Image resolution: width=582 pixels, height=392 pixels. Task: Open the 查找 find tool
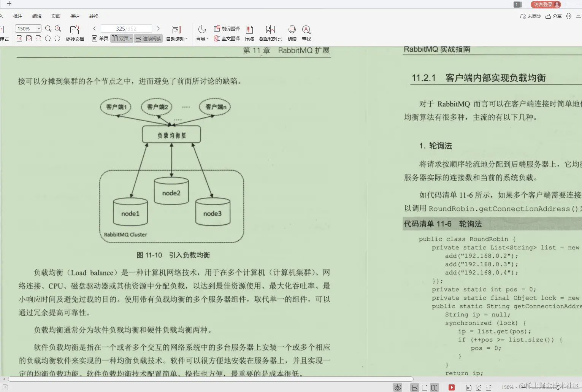[306, 33]
